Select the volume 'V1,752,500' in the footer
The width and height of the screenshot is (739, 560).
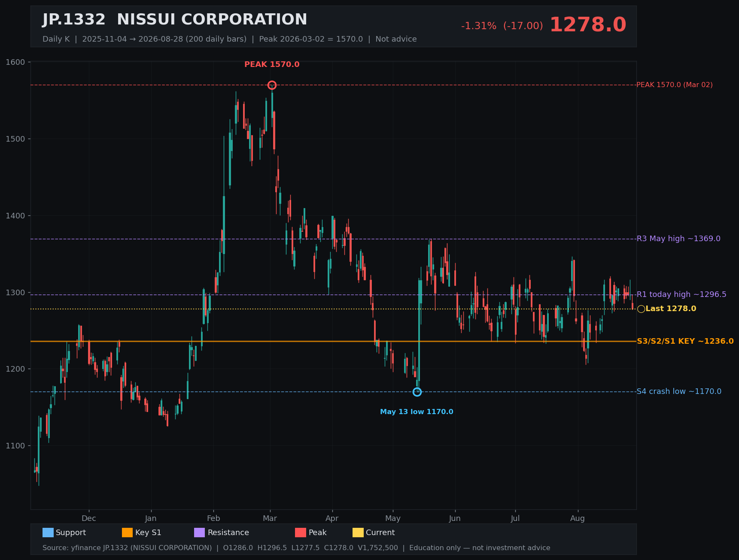click(x=378, y=548)
